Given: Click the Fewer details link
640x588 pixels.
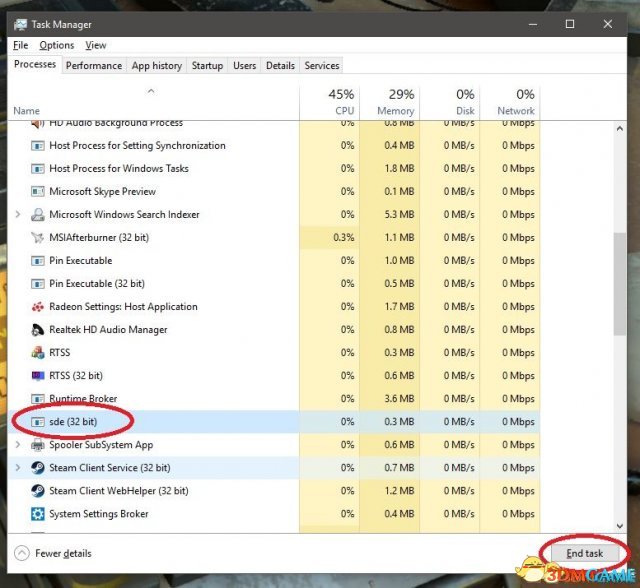Looking at the screenshot, I should (x=63, y=554).
